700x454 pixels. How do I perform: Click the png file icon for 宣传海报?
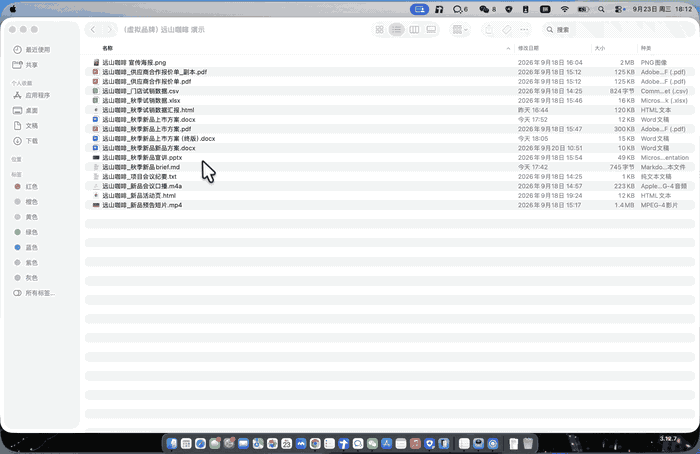(96, 62)
